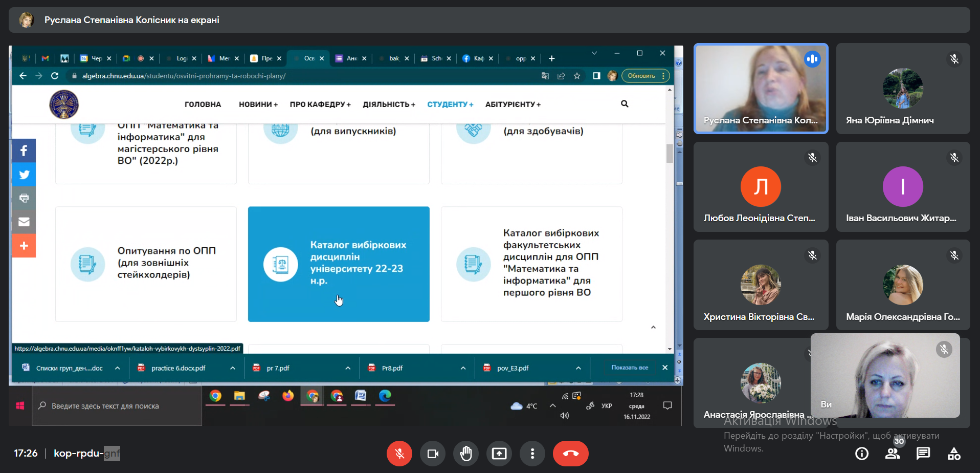The height and width of the screenshot is (473, 980).
Task: Select Іван Васильович Житар participant tile
Action: click(x=903, y=187)
